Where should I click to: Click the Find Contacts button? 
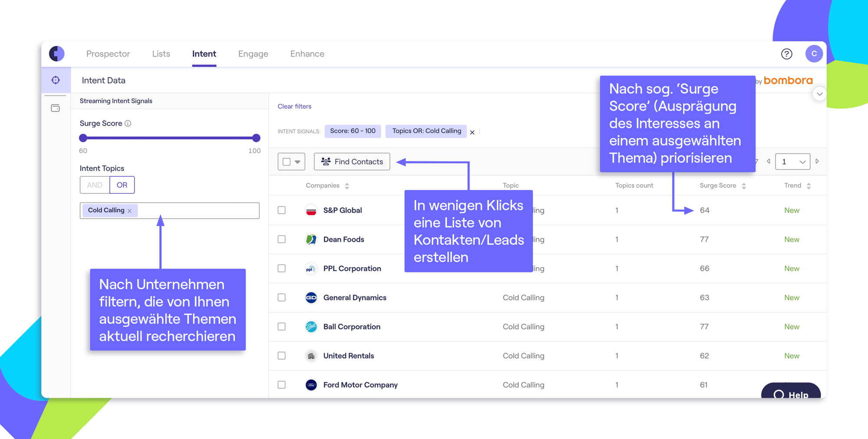tap(352, 162)
